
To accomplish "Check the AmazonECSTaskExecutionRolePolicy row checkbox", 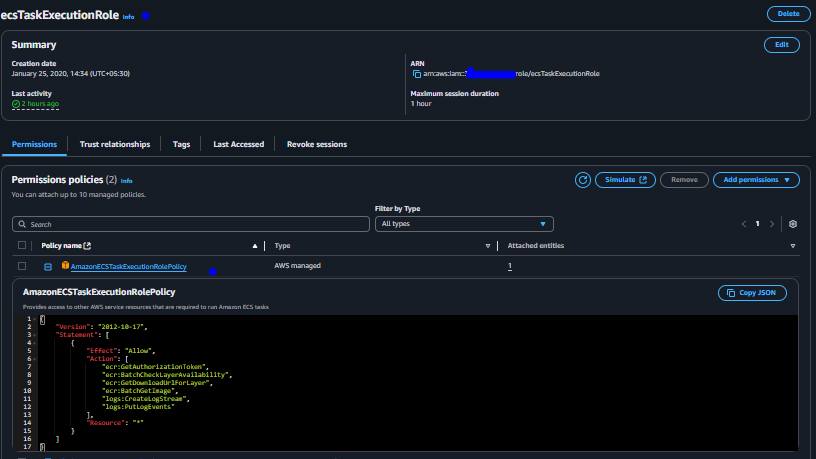I will coord(22,266).
